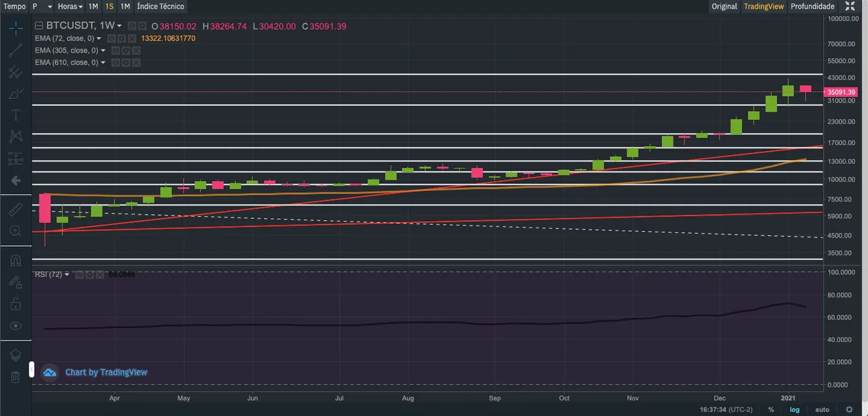Hide the BTCUSDT main series
This screenshot has width=868, height=416.
(x=132, y=26)
